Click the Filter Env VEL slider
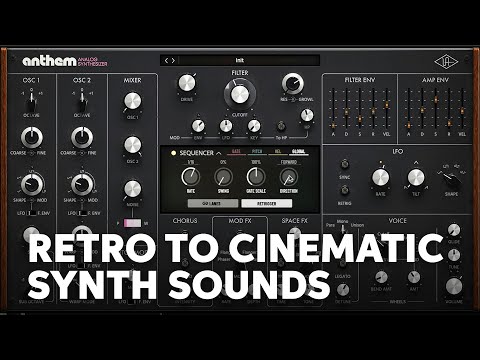480x360 pixels. [387, 105]
